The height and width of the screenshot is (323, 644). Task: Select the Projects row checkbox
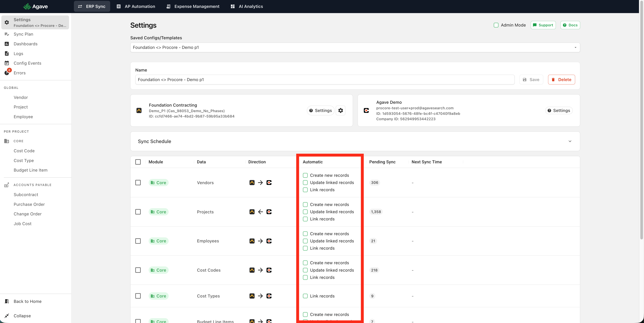(x=138, y=212)
